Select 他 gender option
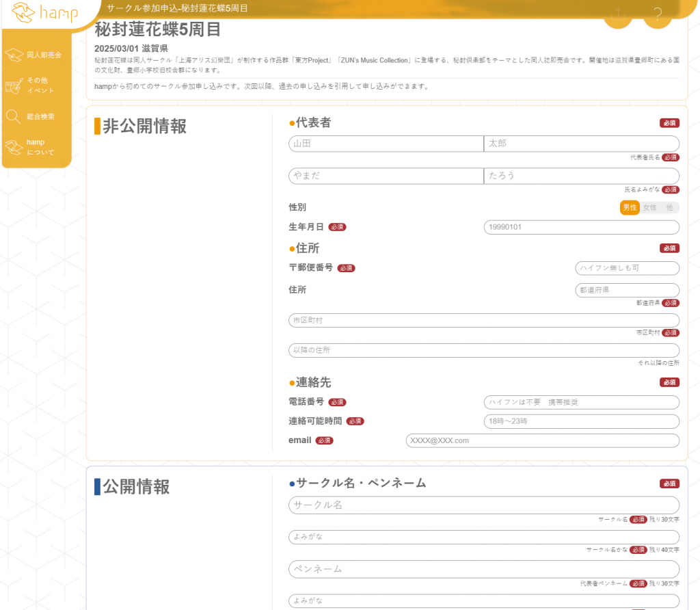The width and height of the screenshot is (700, 610). (x=669, y=207)
